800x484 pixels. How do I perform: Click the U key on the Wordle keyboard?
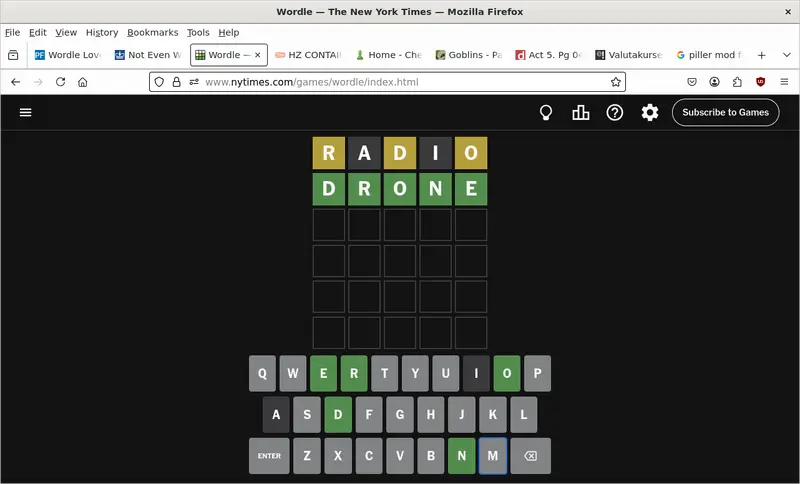[446, 373]
